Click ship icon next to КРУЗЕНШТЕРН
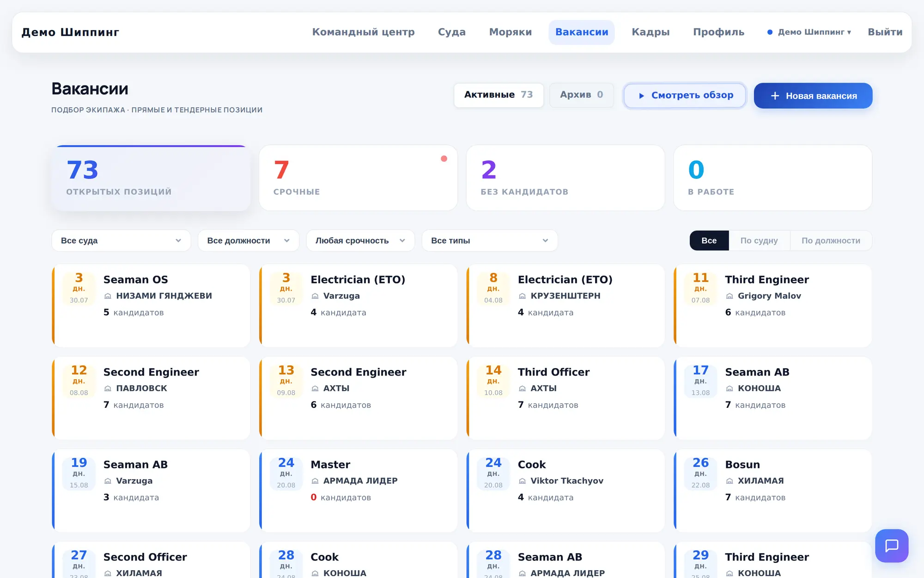The width and height of the screenshot is (924, 578). [x=522, y=296]
